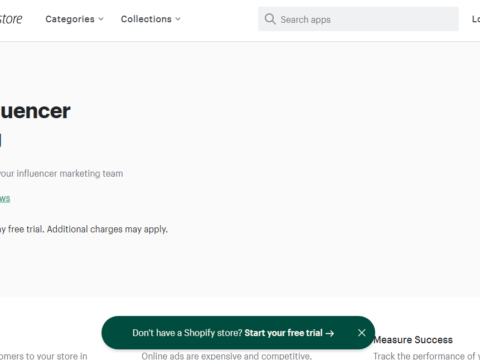Click the magnifier search icon
480x360 pixels.
270,19
